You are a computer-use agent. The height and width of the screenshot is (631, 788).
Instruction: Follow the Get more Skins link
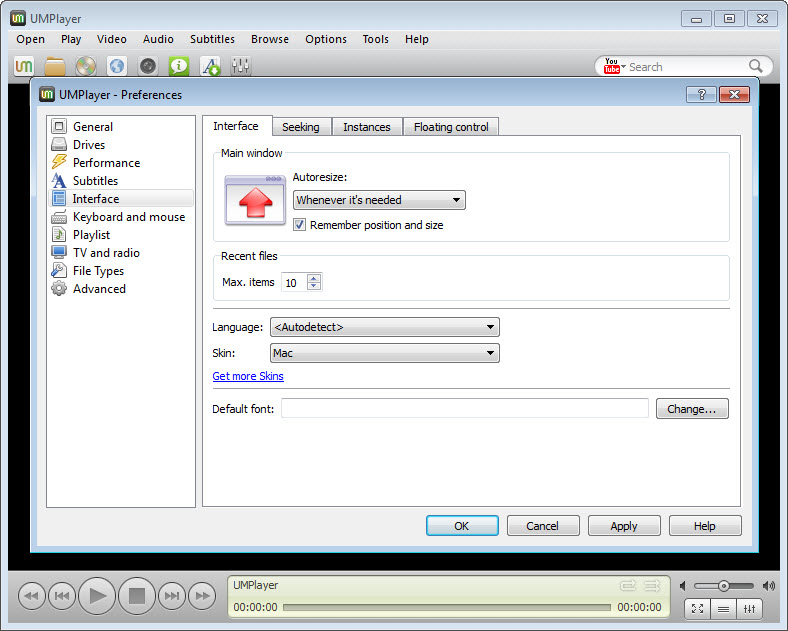[248, 376]
